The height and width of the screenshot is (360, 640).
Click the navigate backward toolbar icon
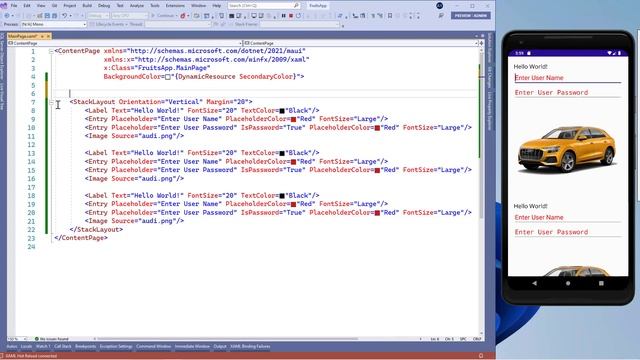7,16
